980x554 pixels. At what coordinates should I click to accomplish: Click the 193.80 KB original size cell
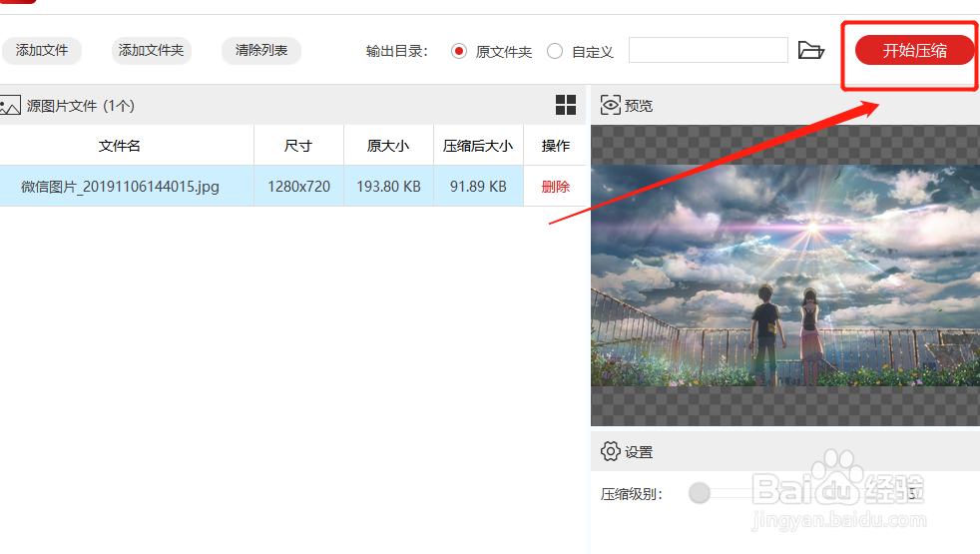389,187
